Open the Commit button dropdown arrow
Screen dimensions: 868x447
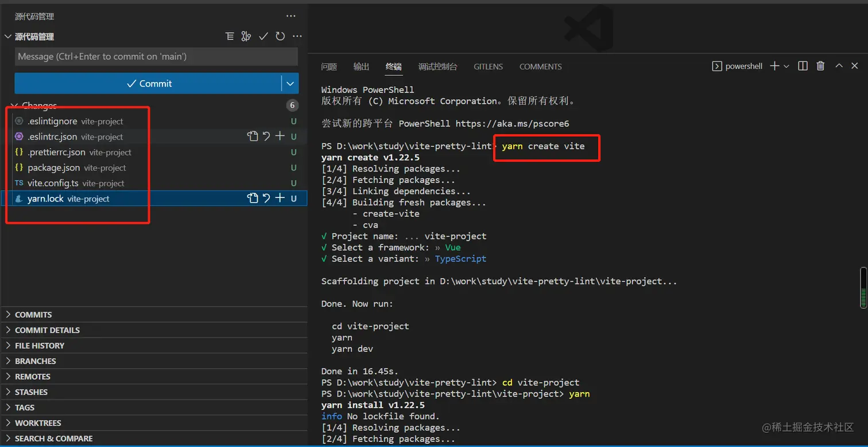(x=290, y=83)
